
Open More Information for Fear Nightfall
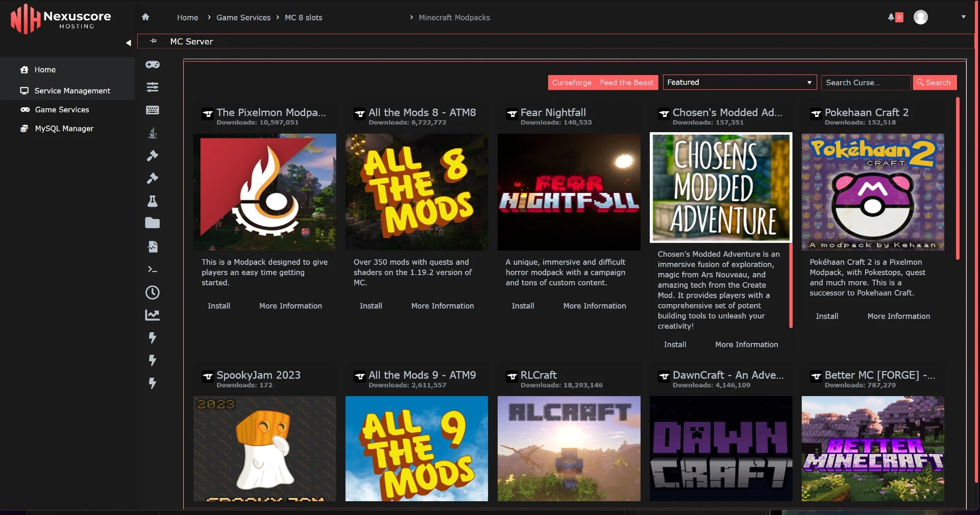tap(595, 306)
